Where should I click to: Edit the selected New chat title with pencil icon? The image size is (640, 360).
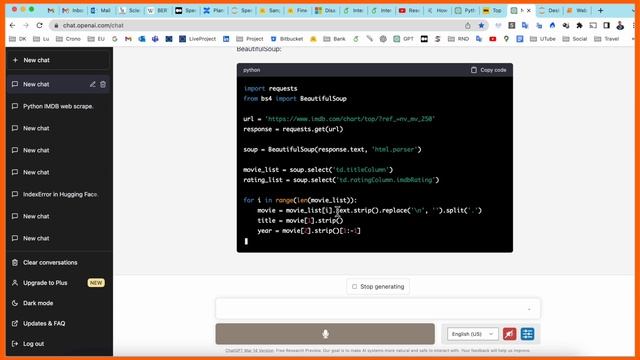[x=93, y=84]
